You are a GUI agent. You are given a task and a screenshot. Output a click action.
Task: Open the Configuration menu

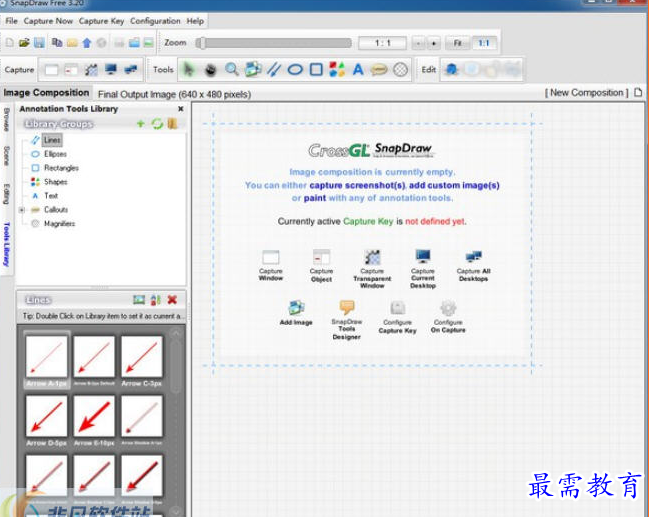coord(155,21)
